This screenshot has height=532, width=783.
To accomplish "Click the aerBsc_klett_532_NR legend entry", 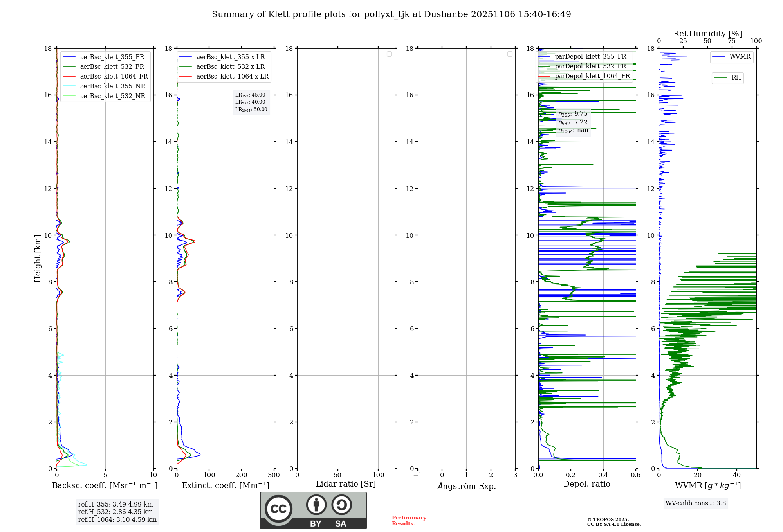I will (112, 96).
